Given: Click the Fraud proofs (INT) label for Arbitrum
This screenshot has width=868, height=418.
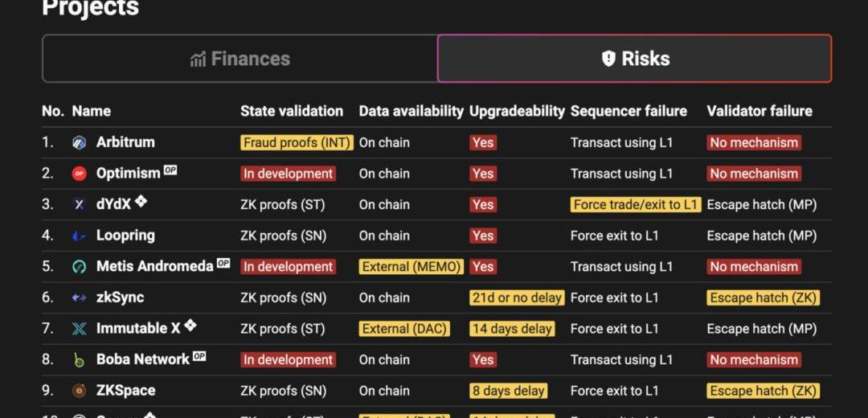Looking at the screenshot, I should point(297,143).
